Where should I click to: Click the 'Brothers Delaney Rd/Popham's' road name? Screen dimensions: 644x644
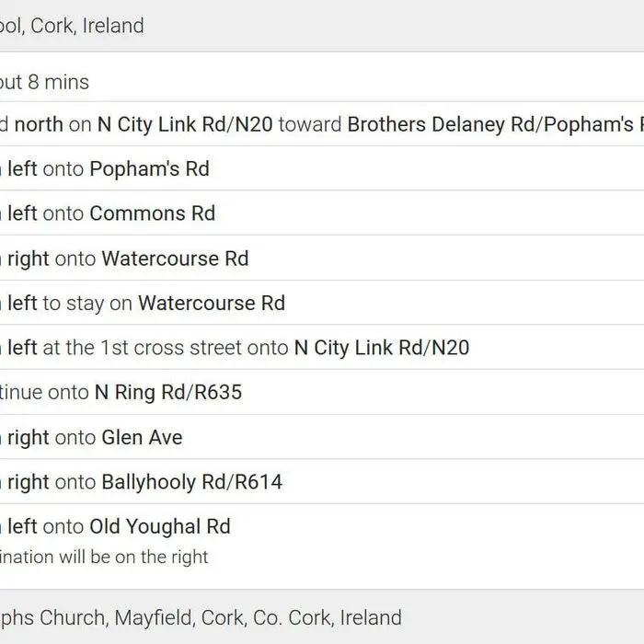coord(495,124)
